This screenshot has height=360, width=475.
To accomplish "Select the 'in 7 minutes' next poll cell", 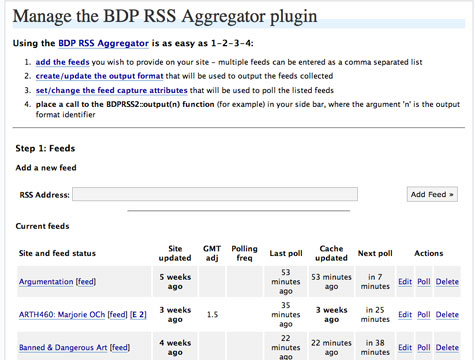I will [x=375, y=282].
